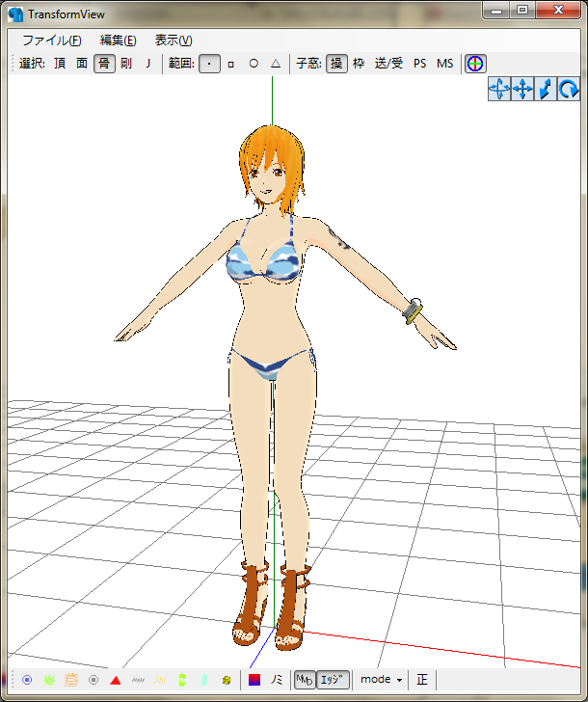Image resolution: width=588 pixels, height=702 pixels.
Task: Select face mode 面 in selection toolbar
Action: (82, 64)
